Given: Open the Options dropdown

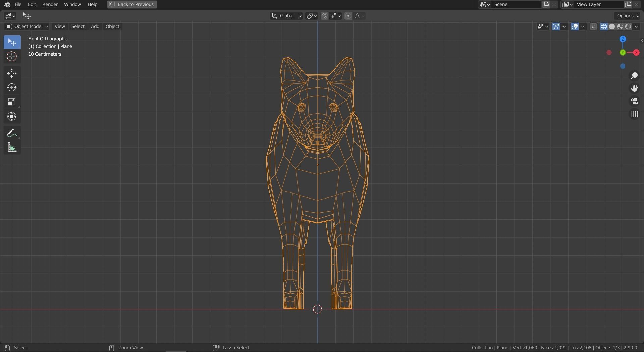Looking at the screenshot, I should pos(628,16).
